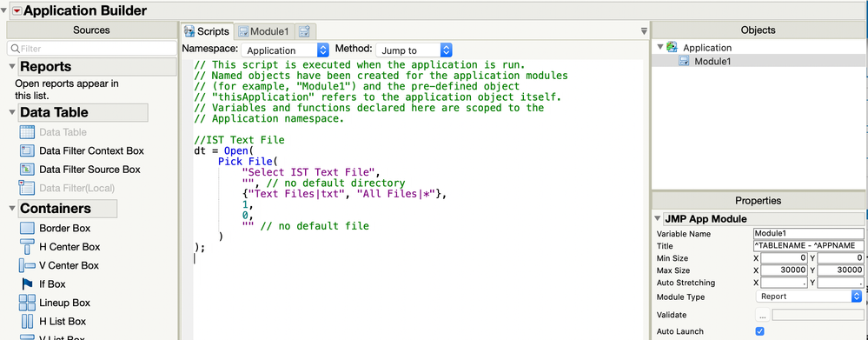Select the Data Filter Context Box icon

27,150
